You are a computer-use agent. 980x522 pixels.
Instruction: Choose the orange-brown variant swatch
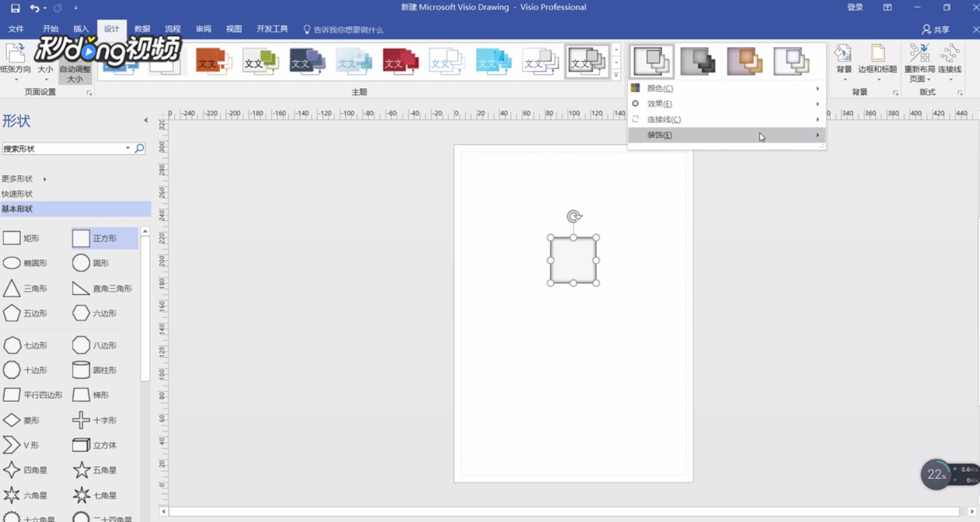[x=745, y=61]
